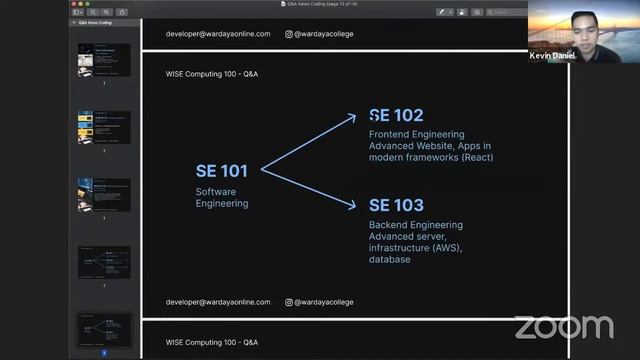
Task: Click developer@wardayaonline.com below the SE 103 description
Action: (x=218, y=302)
